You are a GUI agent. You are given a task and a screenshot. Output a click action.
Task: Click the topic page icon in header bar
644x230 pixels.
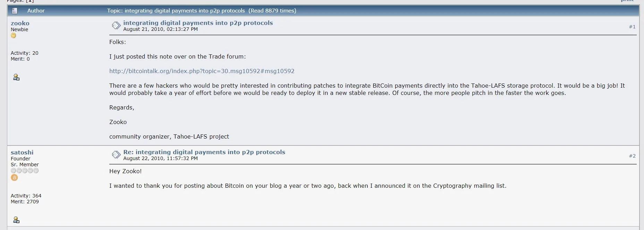coord(15,11)
